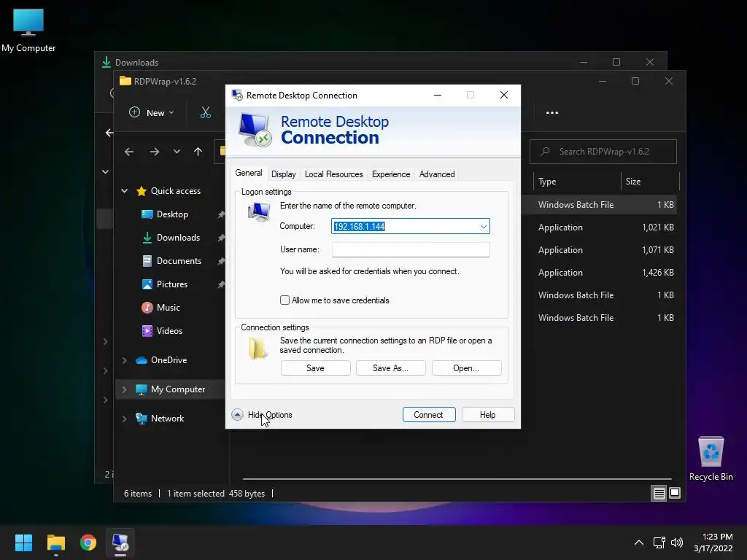Image resolution: width=747 pixels, height=560 pixels.
Task: Click the User name input field
Action: point(411,249)
